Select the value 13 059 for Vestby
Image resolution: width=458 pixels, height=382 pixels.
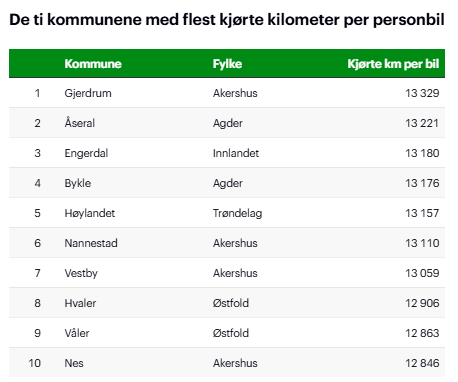[422, 273]
